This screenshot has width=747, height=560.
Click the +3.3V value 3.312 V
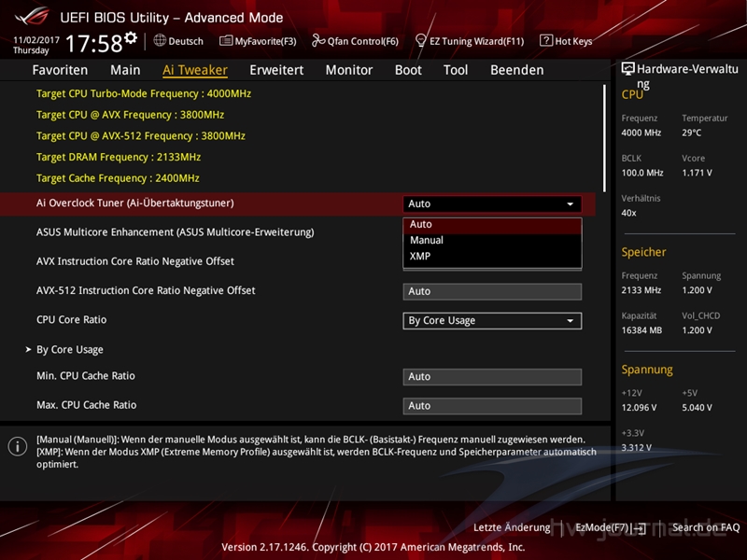pos(637,448)
